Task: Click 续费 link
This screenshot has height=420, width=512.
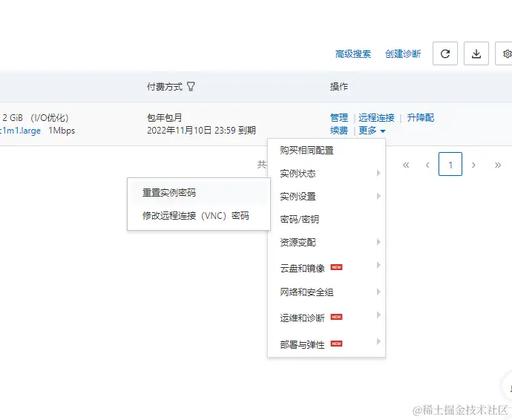Action: pos(339,131)
